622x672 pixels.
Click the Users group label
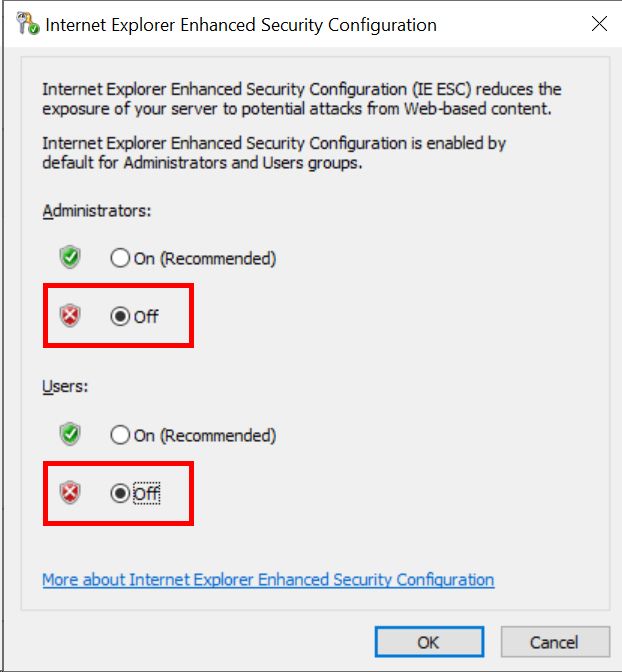[x=65, y=387]
